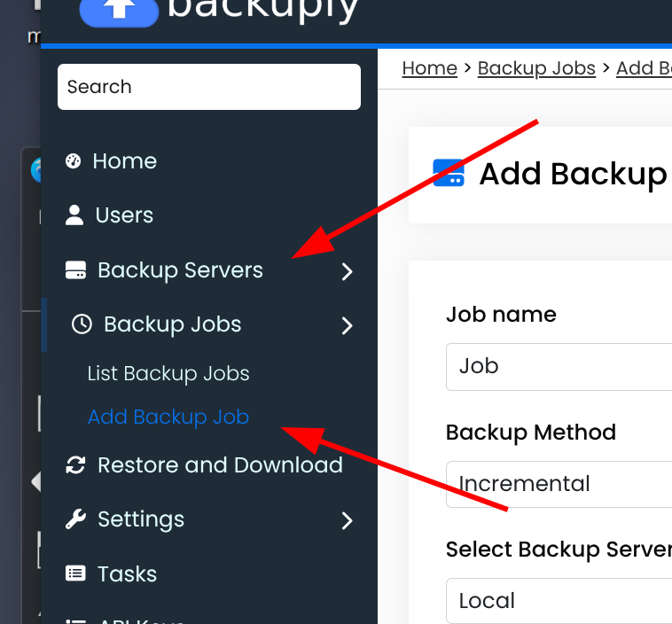Select List Backup Jobs in sidebar
This screenshot has height=624, width=672.
168,374
